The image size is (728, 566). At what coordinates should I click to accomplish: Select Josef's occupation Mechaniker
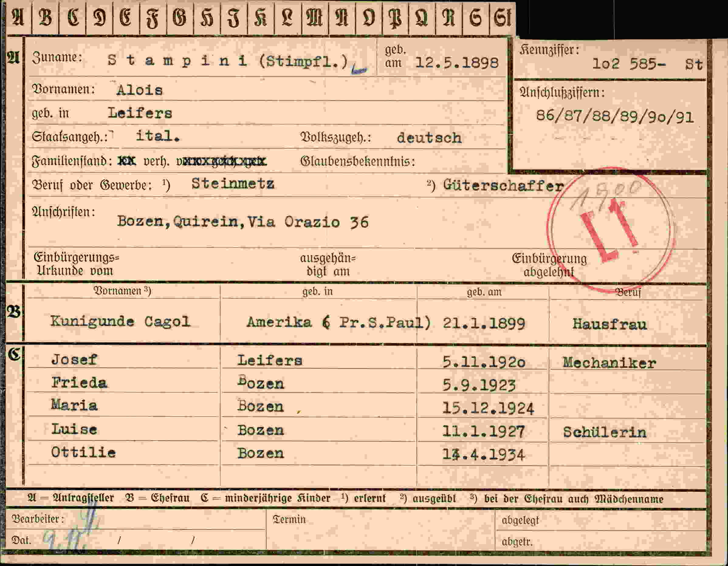[609, 363]
